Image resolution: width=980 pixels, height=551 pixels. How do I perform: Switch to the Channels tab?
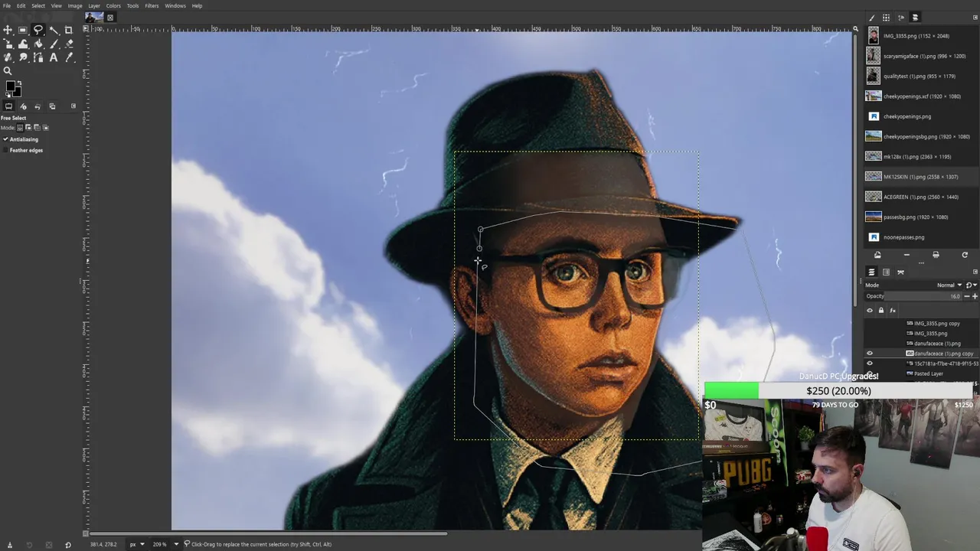pos(886,272)
